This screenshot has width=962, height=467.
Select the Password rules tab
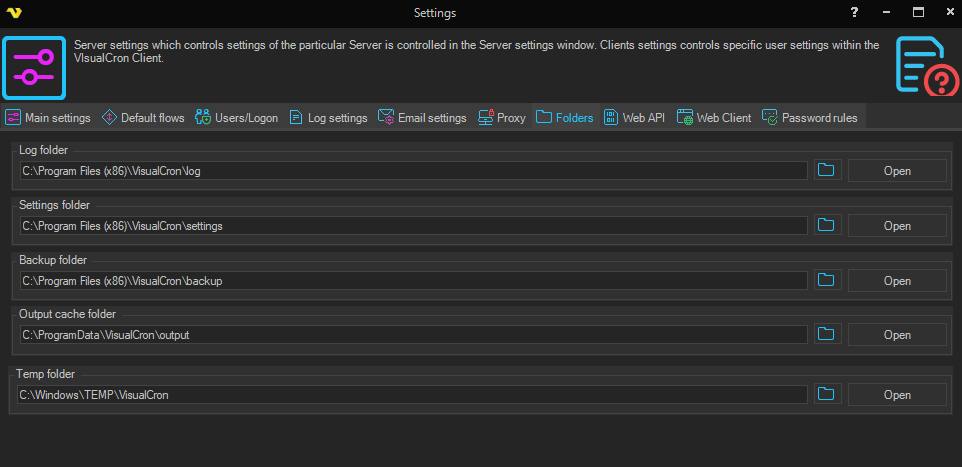click(x=810, y=118)
